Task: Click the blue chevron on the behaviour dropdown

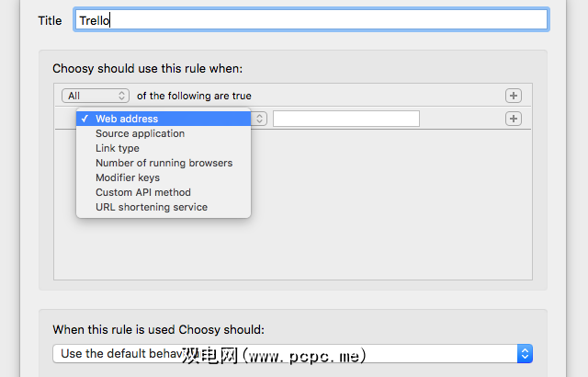Action: point(525,354)
